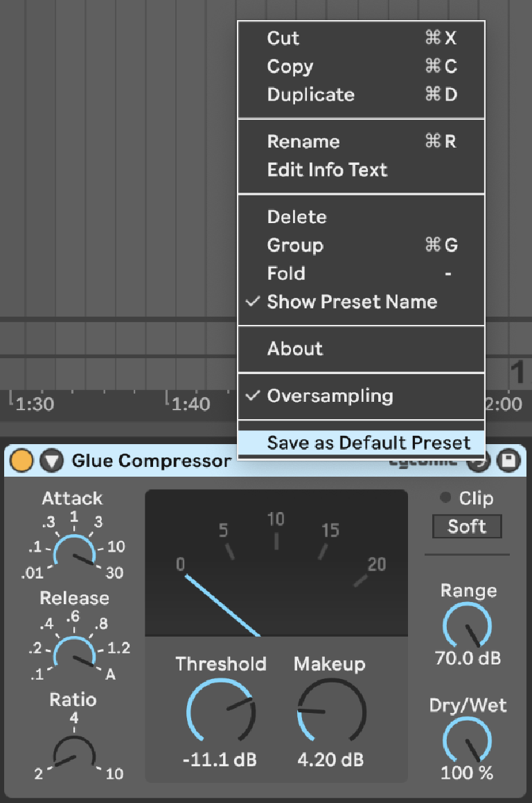Screen dimensions: 532x803
Task: Toggle the Glue Compressor device activator
Action: click(x=21, y=461)
